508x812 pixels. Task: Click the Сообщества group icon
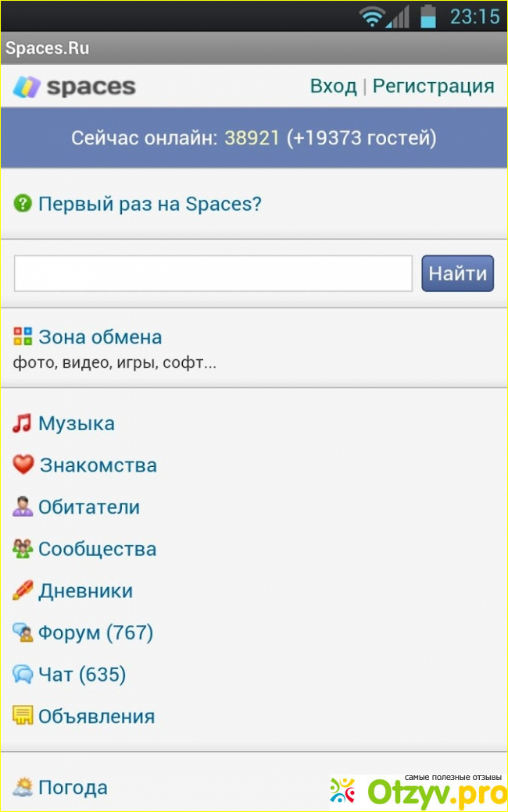(23, 549)
